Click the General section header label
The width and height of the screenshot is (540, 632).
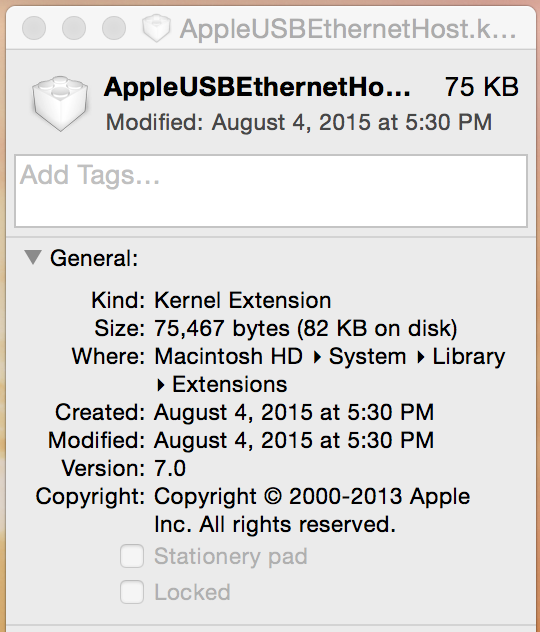94,258
